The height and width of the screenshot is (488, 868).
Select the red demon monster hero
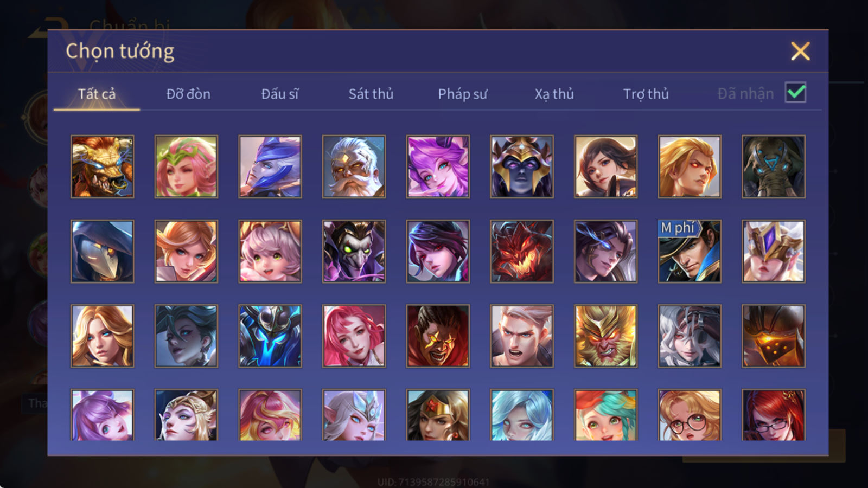coord(522,251)
